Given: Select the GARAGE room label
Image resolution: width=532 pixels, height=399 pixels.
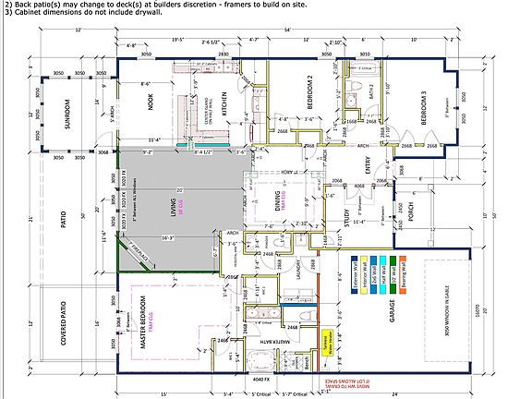Looking at the screenshot, I should pyautogui.click(x=392, y=310).
